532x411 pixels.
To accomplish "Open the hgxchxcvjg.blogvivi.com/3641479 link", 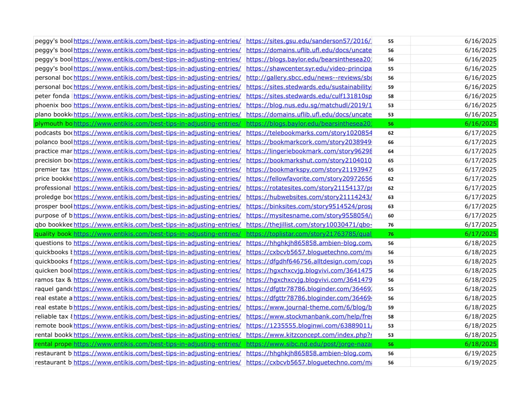I will [x=309, y=280].
